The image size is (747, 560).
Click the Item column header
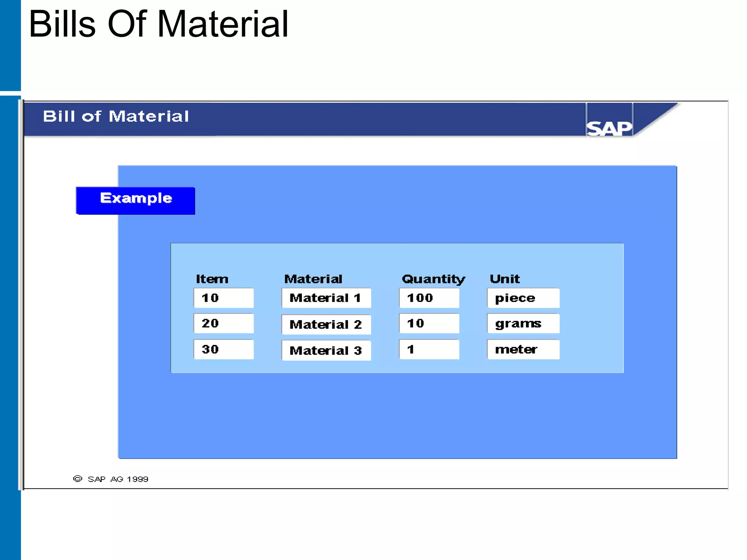click(212, 279)
